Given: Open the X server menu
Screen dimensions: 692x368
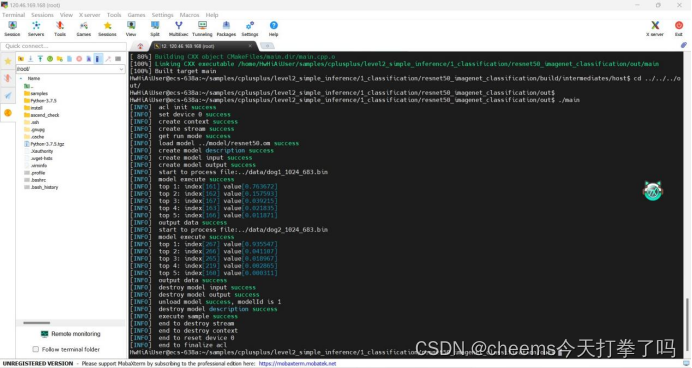Looking at the screenshot, I should [x=90, y=15].
